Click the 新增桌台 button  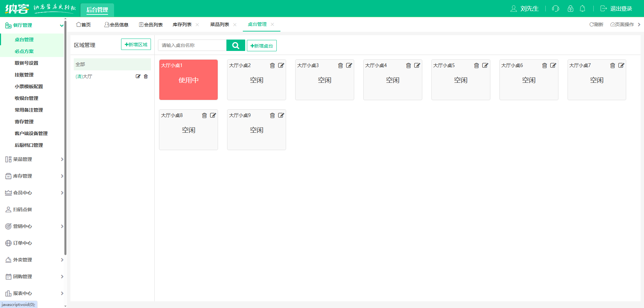click(262, 46)
